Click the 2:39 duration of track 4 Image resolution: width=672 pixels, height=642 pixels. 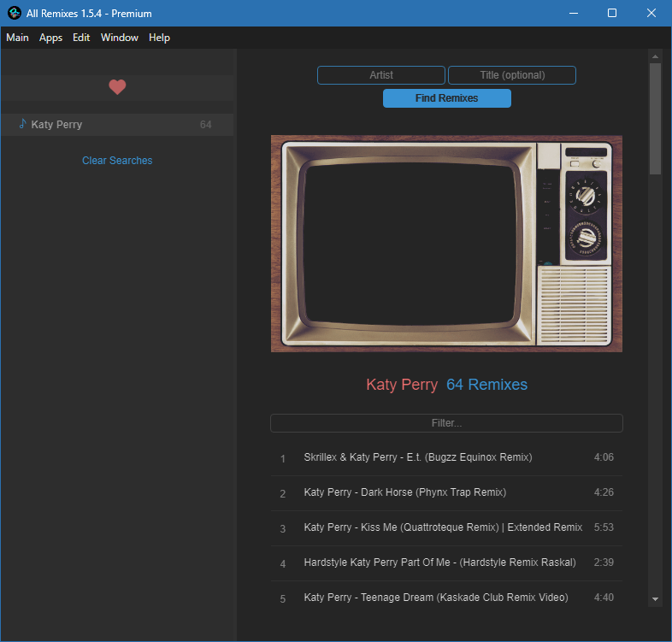[604, 562]
